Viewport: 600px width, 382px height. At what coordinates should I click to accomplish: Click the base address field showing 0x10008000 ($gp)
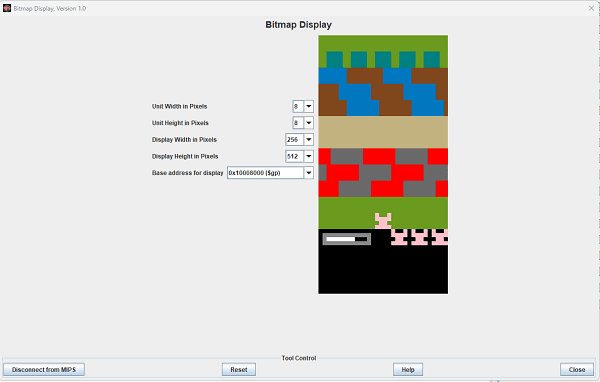[266, 173]
